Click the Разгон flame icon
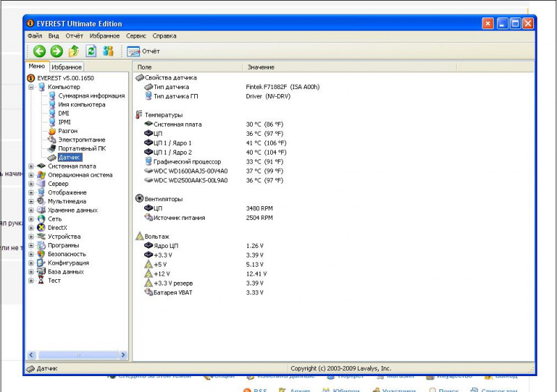557x392 pixels. pos(52,131)
